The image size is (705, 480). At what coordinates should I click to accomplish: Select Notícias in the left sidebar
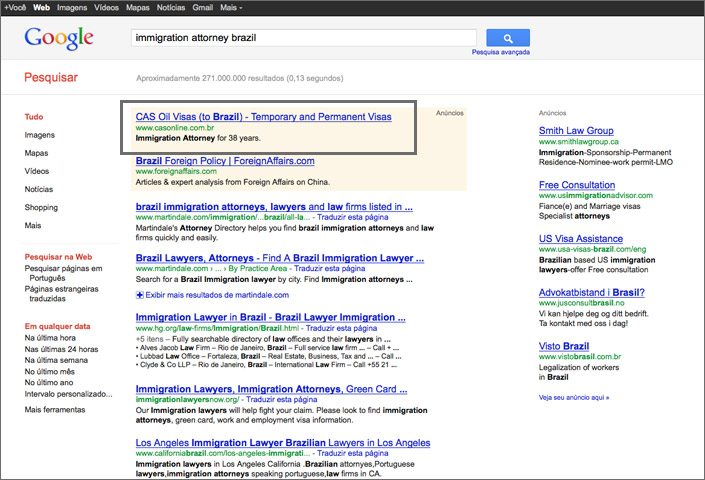(39, 189)
